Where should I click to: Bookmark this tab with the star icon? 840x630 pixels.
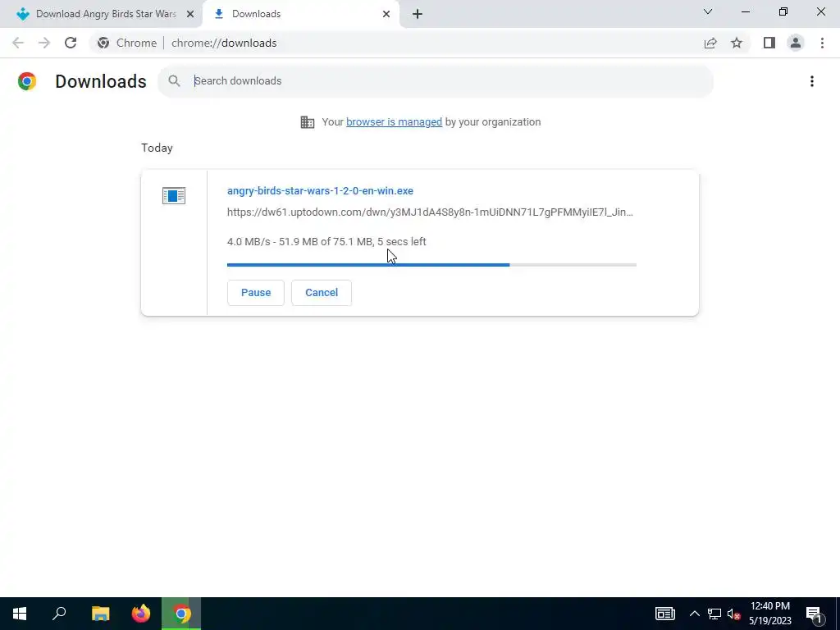[x=737, y=43]
